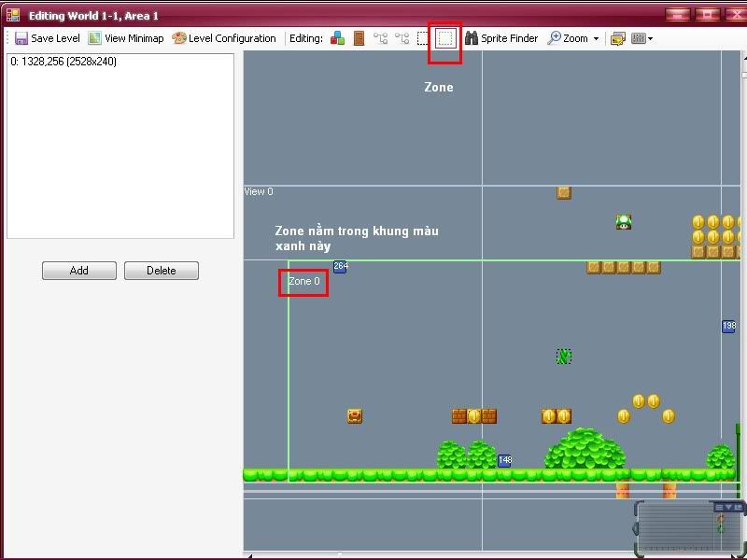Open View Minimap

[126, 38]
